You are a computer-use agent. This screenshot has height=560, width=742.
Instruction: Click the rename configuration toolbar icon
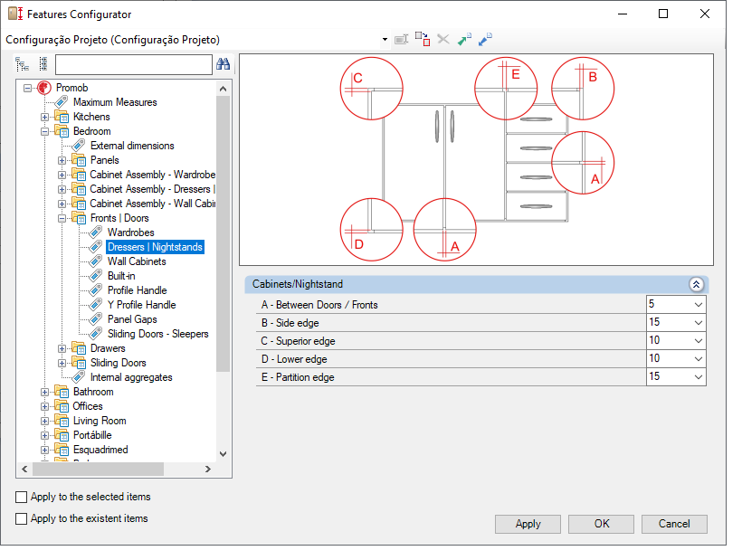click(401, 39)
